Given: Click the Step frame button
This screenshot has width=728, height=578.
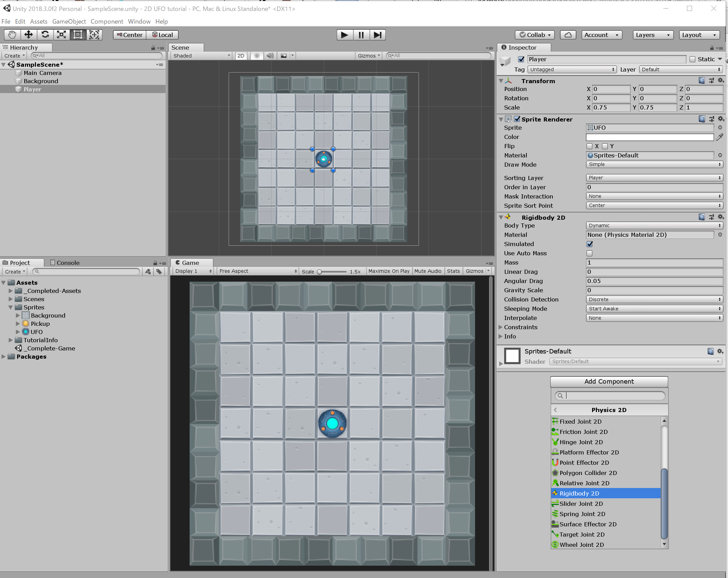Looking at the screenshot, I should coord(378,35).
